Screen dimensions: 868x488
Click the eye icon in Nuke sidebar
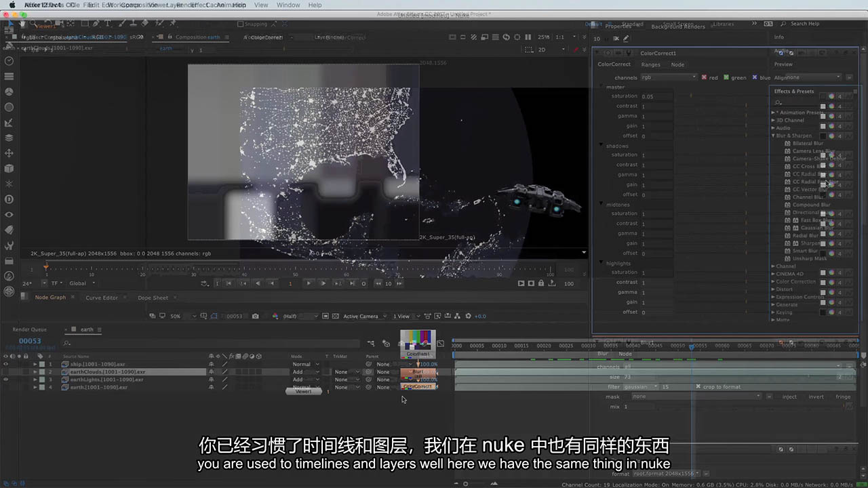coord(9,214)
